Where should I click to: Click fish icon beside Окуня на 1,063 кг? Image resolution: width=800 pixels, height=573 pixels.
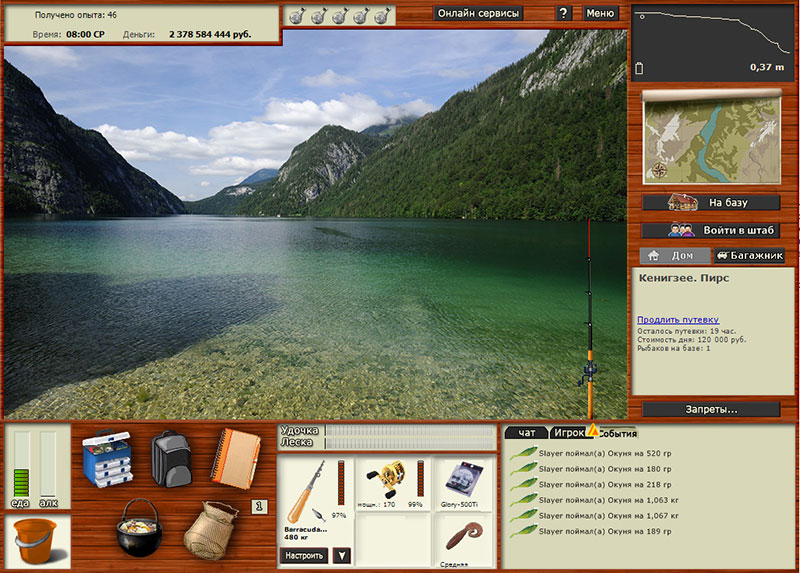pos(524,500)
